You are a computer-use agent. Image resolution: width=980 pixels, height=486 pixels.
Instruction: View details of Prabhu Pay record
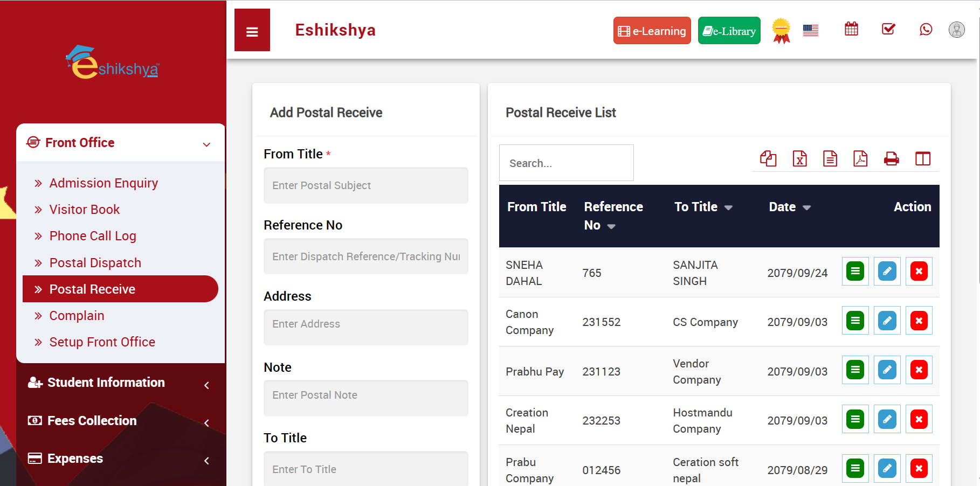tap(855, 370)
